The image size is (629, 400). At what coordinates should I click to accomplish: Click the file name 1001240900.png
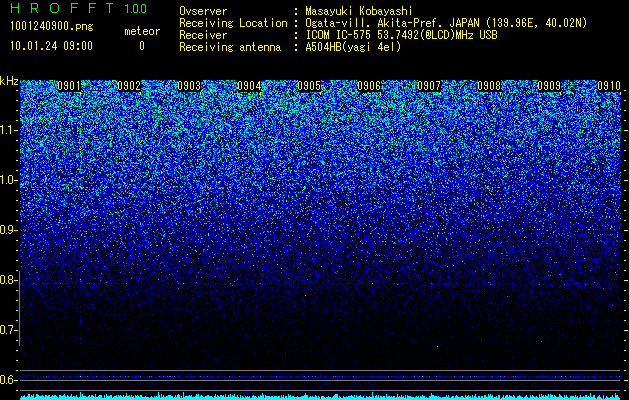(52, 27)
